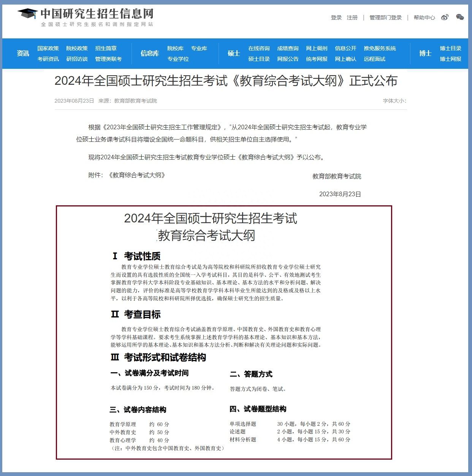Viewport: 472px width, 476px height.
Task: Click the signature 教育部教育考试院 in article
Action: (337, 176)
